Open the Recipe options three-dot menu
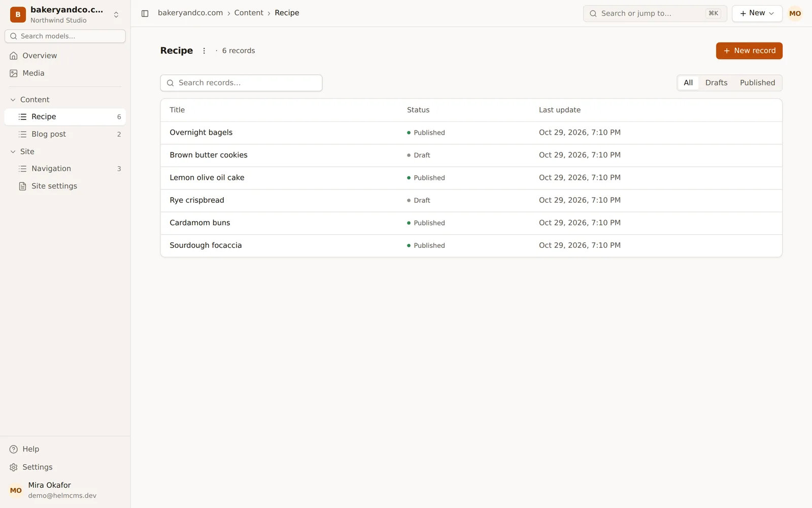812x508 pixels. click(x=204, y=51)
